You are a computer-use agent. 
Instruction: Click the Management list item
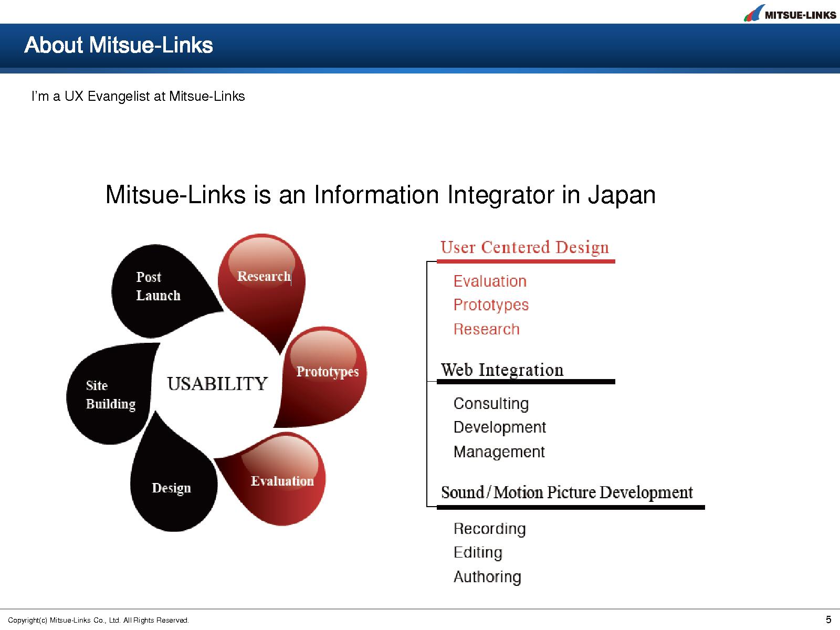click(x=499, y=452)
